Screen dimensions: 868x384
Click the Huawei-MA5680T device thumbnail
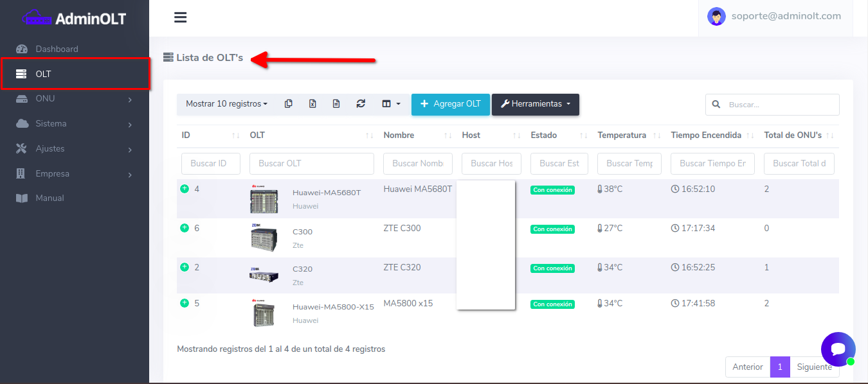click(264, 199)
